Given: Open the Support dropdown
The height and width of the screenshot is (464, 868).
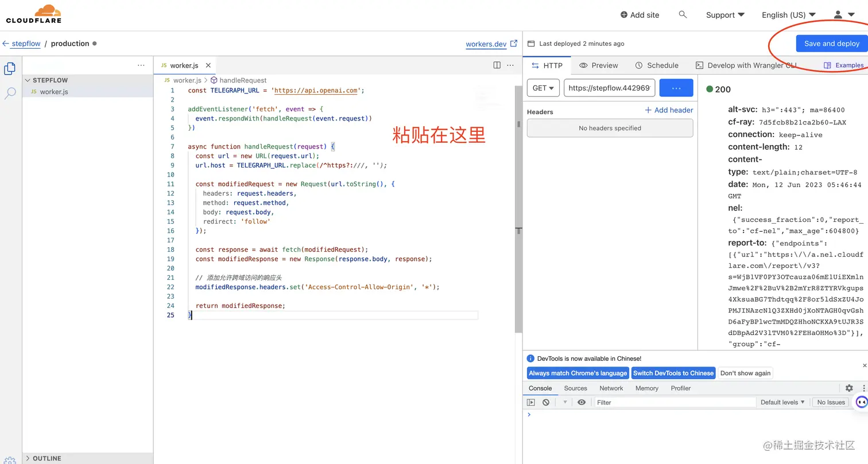Looking at the screenshot, I should point(725,15).
